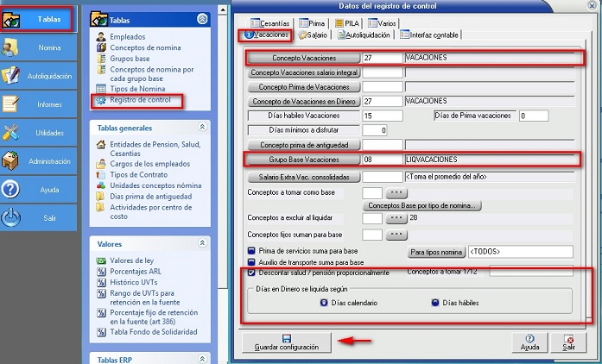This screenshot has height=364, width=602.
Task: Select the Días calendario radio option
Action: 324,303
